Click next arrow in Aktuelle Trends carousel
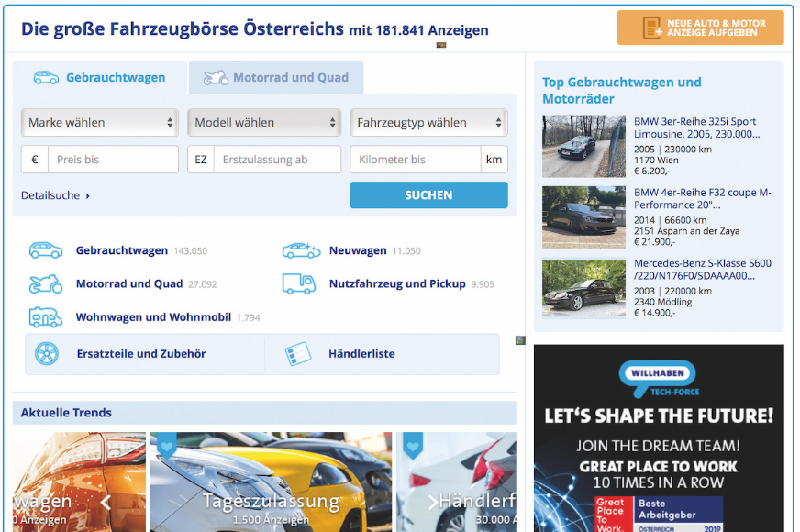This screenshot has width=800, height=532. click(432, 503)
